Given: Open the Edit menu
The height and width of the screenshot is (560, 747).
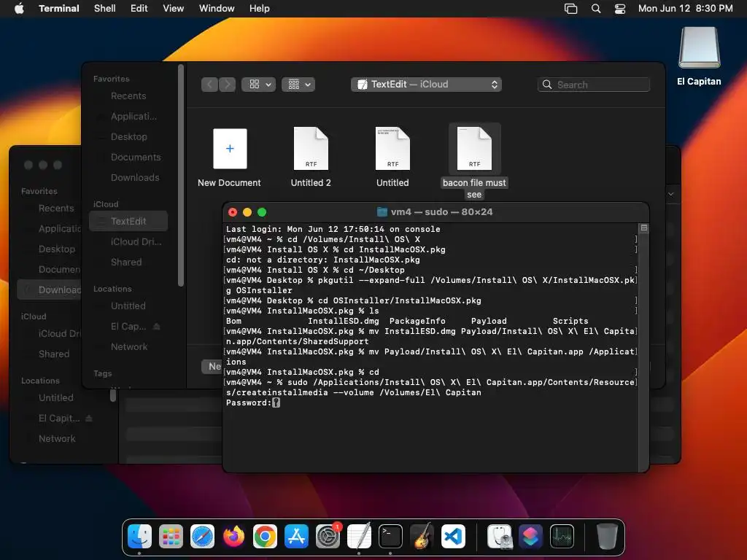Looking at the screenshot, I should 139,8.
